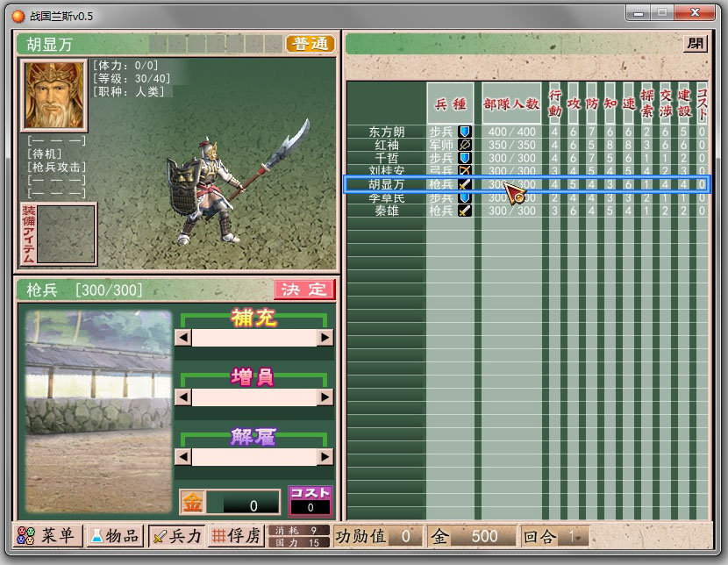The image size is (728, 565).
Task: Click the 枪兵攻击 skill entry
Action: coord(56,167)
